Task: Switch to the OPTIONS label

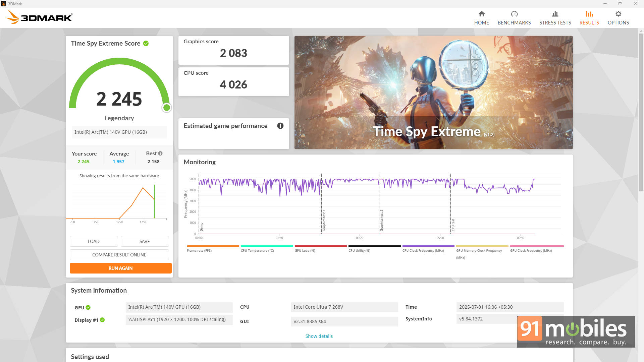Action: coord(618,23)
